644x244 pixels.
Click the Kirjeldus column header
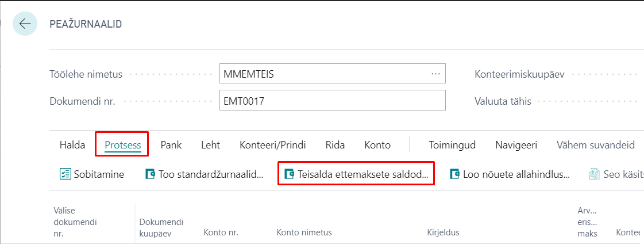point(443,232)
